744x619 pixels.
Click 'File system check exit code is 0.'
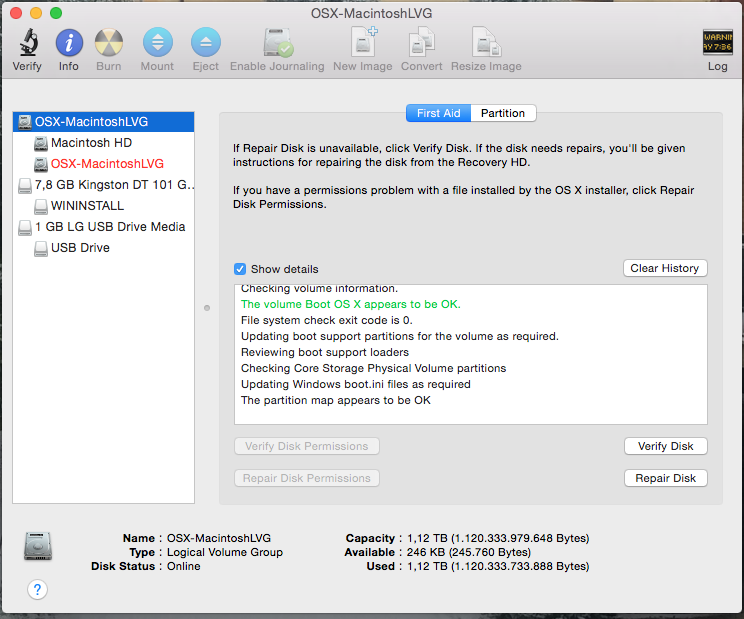(327, 320)
